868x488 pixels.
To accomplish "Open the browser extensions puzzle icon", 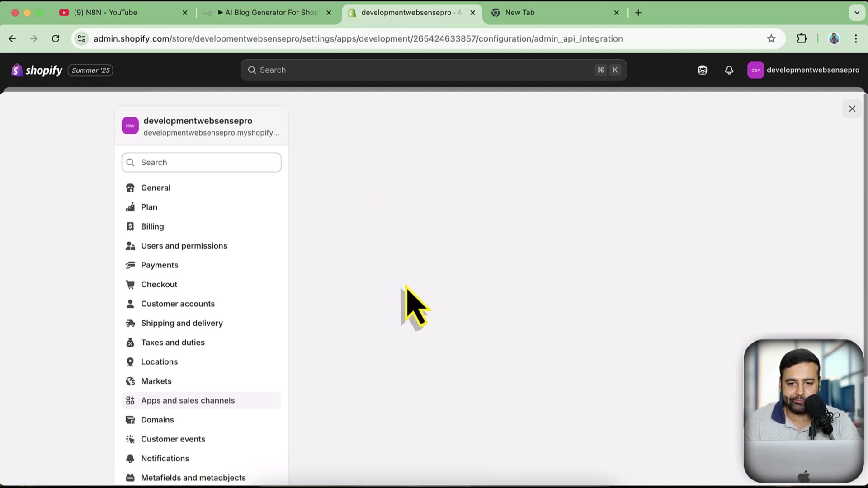I will [x=802, y=39].
